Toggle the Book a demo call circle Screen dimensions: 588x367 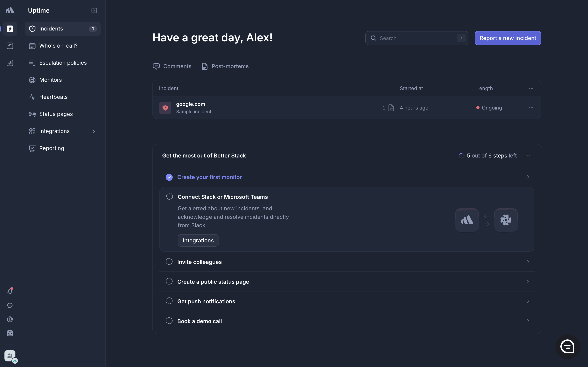tap(169, 321)
